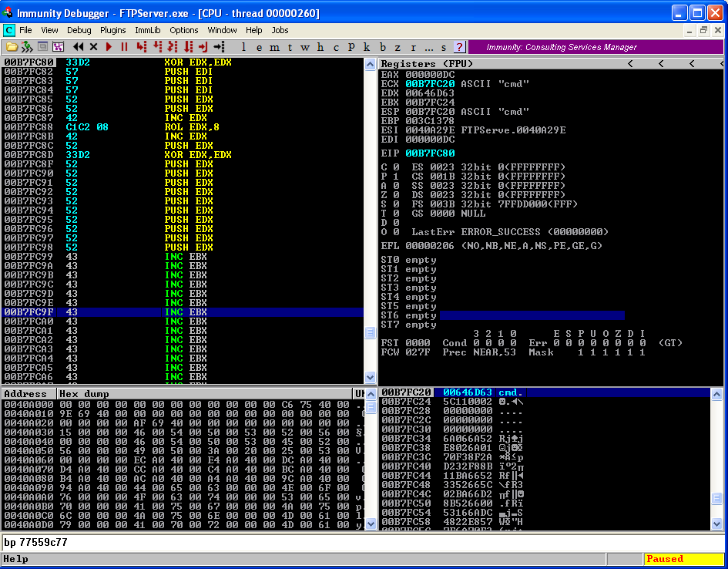The width and height of the screenshot is (728, 569).
Task: Show windows with the w button
Action: click(x=304, y=47)
